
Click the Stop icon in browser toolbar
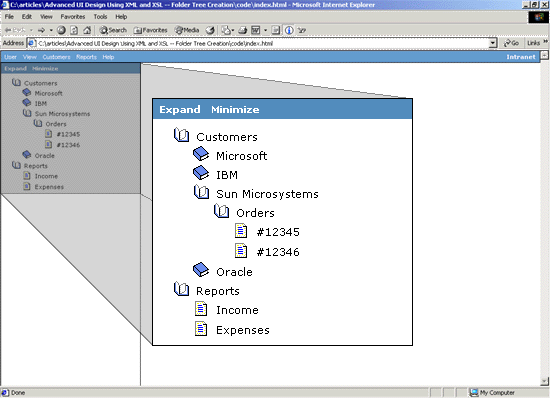click(x=61, y=30)
